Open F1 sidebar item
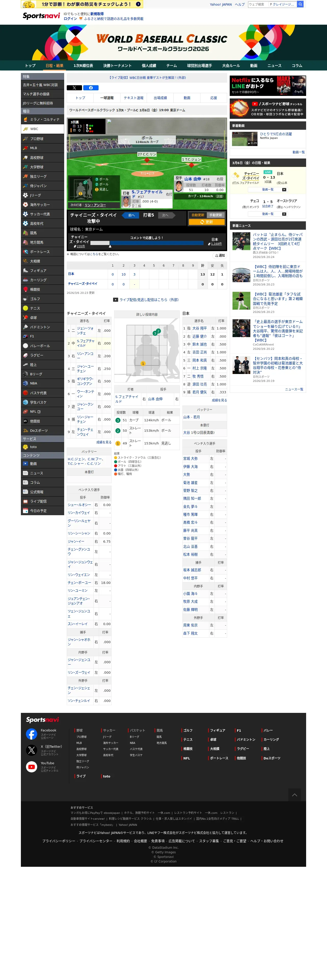The width and height of the screenshot is (327, 980). pyautogui.click(x=42, y=336)
